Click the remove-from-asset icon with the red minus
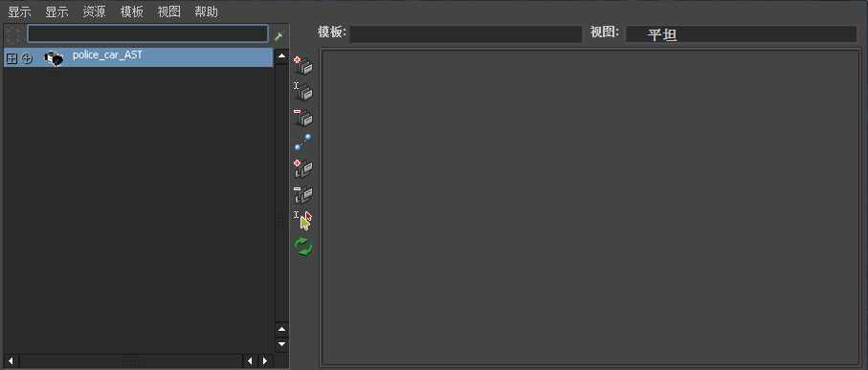This screenshot has height=370, width=868. click(303, 118)
